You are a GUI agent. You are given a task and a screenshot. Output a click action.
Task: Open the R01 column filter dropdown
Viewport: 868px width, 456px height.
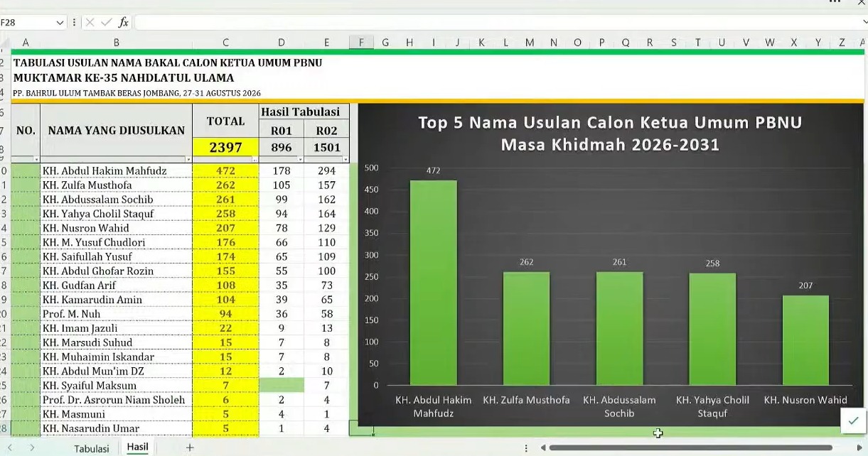[x=299, y=159]
